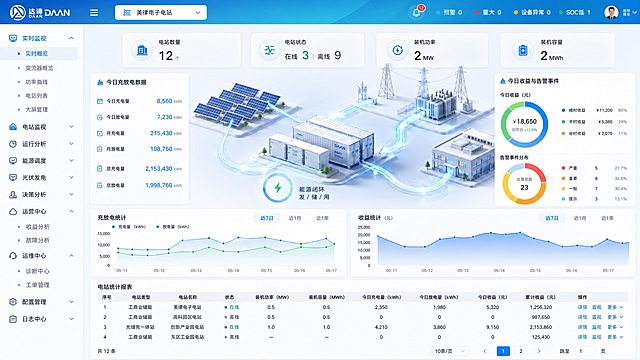Click the 装机容量 battery icon
The height and width of the screenshot is (360, 640).
pyautogui.click(x=523, y=50)
